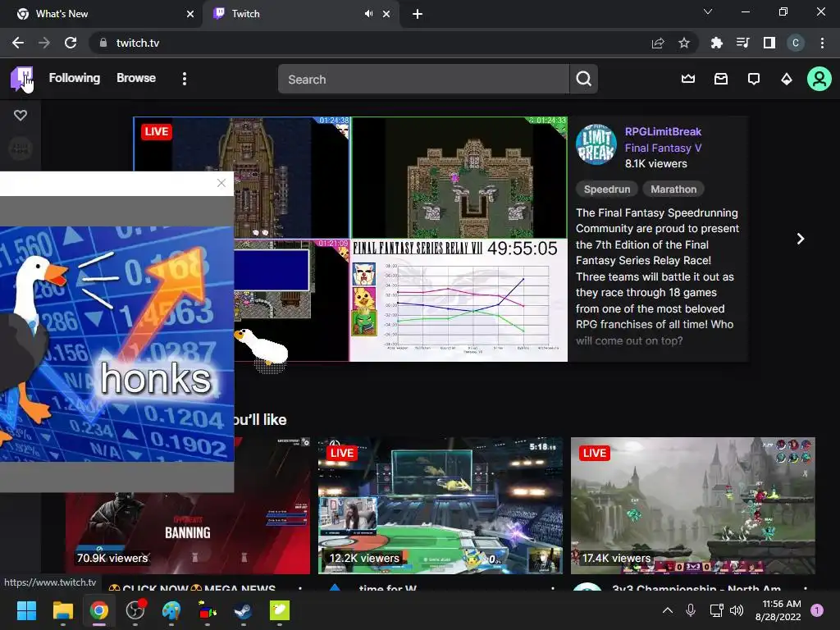Open Prime Loot crown icon

click(688, 79)
